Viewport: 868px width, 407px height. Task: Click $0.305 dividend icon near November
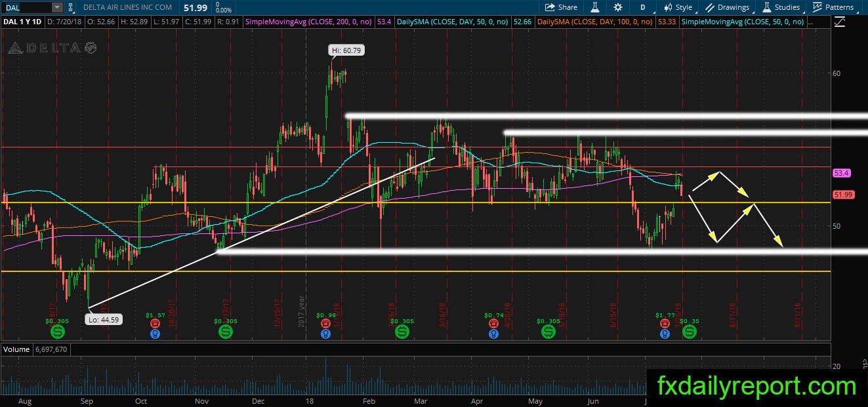point(226,333)
